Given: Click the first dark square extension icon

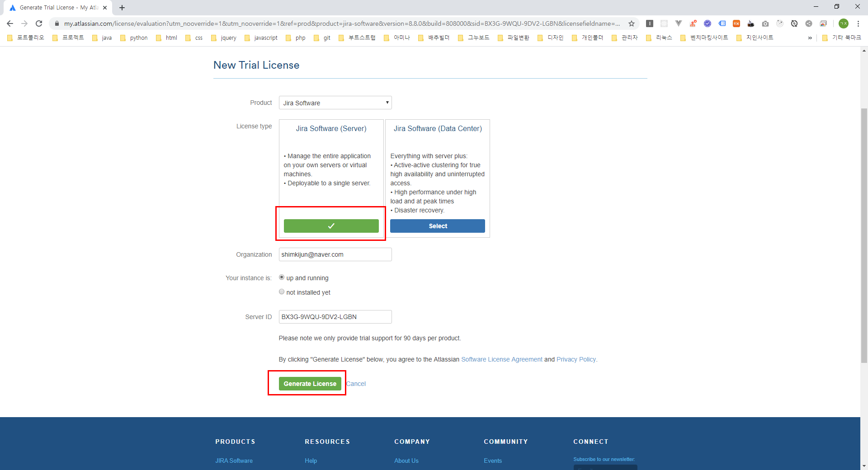Looking at the screenshot, I should pos(649,23).
